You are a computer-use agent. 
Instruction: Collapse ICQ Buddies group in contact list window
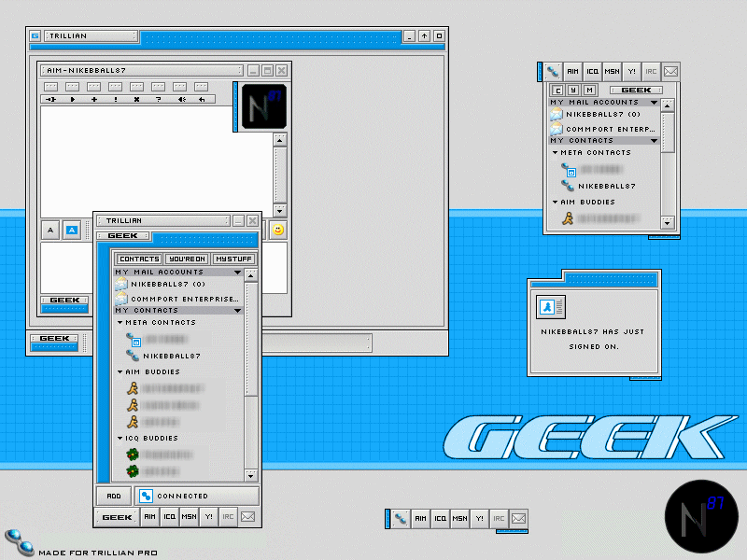point(120,438)
